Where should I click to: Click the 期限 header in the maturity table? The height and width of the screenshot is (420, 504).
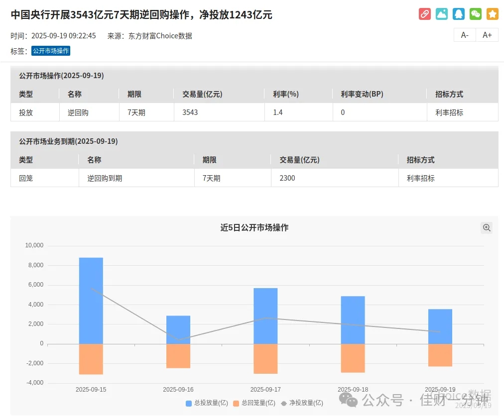click(210, 160)
